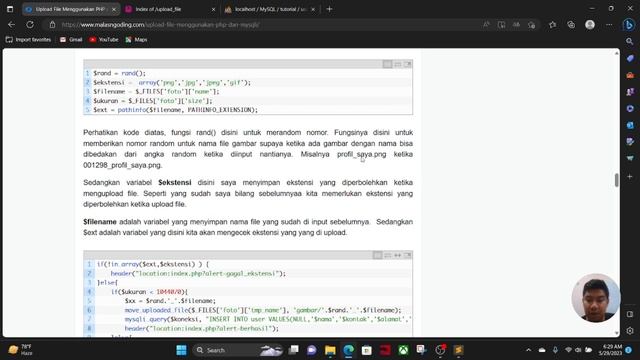Open Immersive Reader from address bar
640x360 pixels.
[501, 24]
